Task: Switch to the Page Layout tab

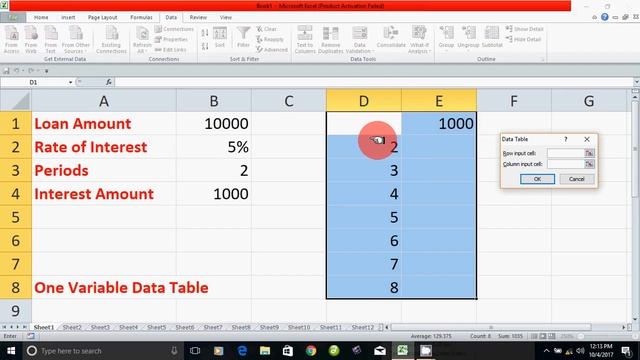Action: click(x=102, y=18)
